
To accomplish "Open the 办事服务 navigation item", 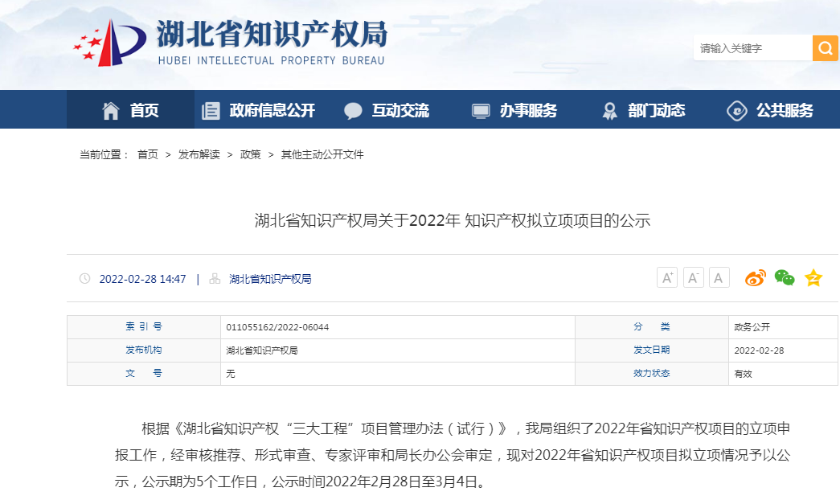I will click(x=514, y=110).
